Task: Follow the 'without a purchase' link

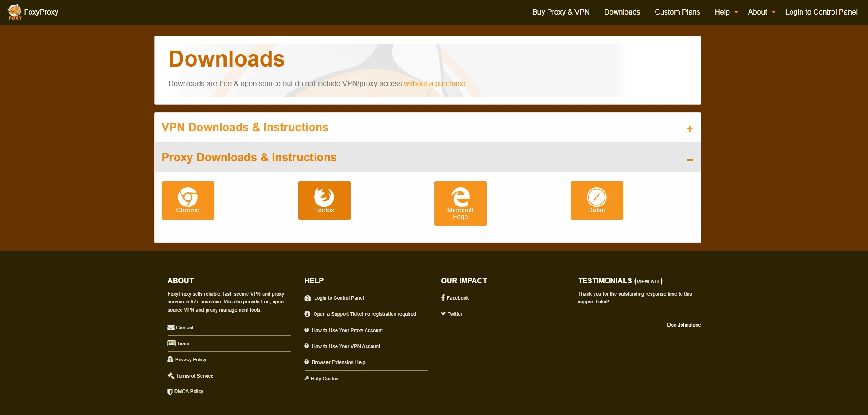Action: 434,84
